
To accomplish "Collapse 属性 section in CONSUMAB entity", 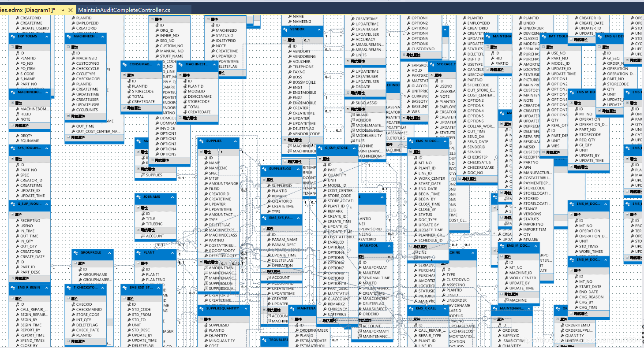I will 124,75.
